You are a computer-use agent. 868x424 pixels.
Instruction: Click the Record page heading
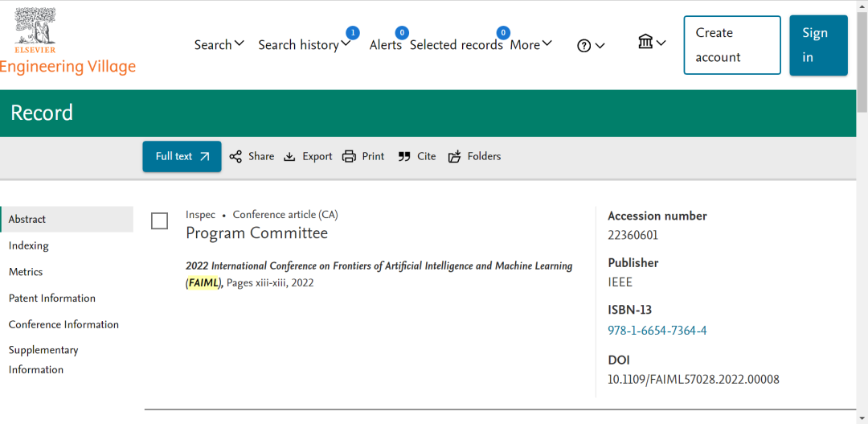[42, 113]
